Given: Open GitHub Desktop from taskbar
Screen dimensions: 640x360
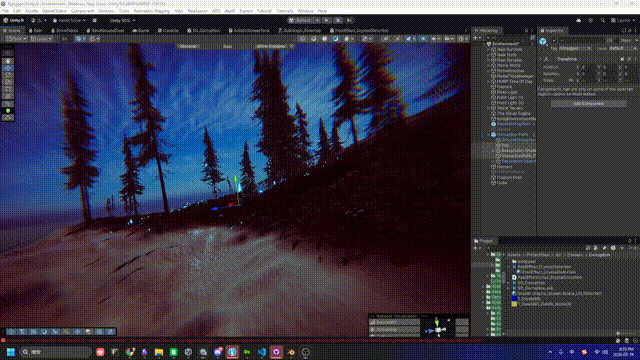Looking at the screenshot, I should (276, 352).
